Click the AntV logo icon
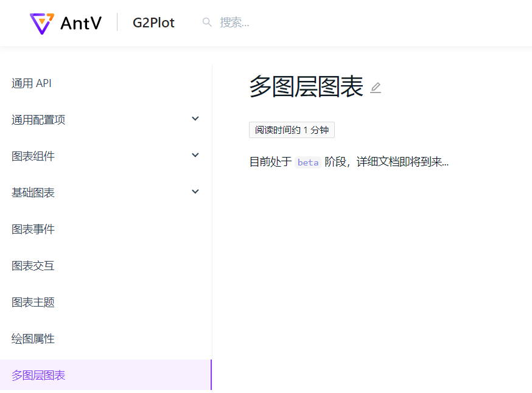 point(41,23)
